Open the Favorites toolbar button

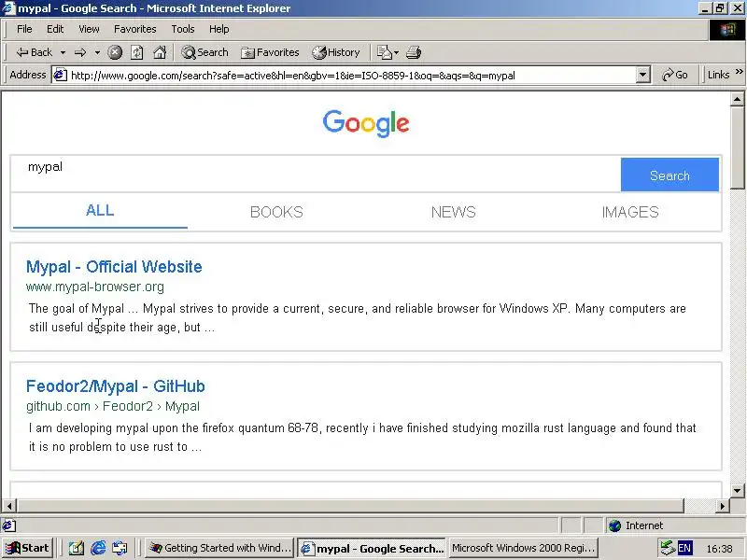tap(270, 52)
